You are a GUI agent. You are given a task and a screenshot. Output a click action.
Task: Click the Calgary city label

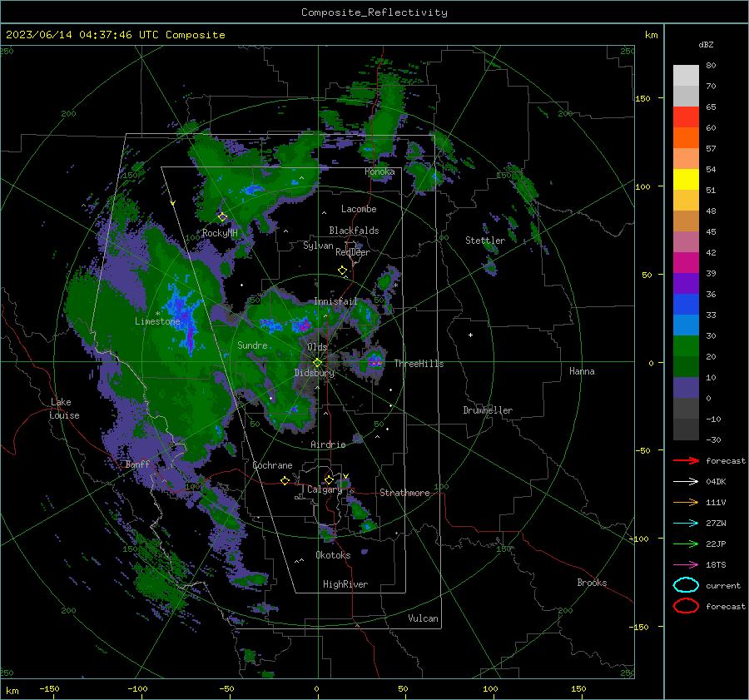pyautogui.click(x=325, y=489)
